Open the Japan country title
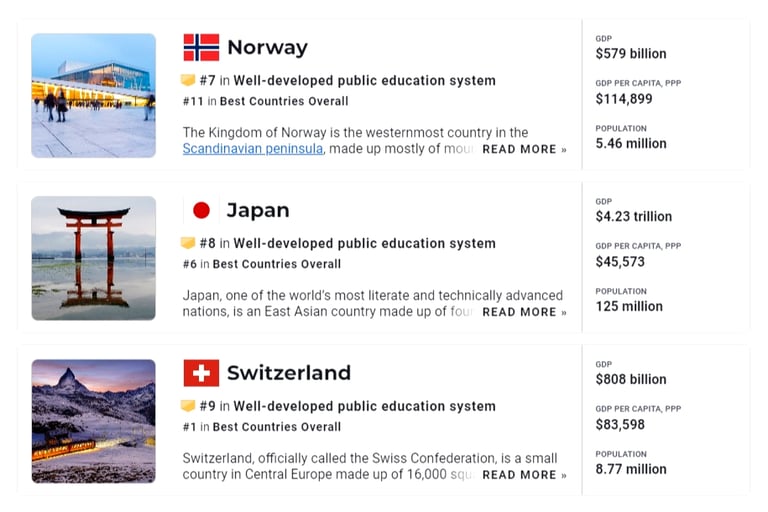Image resolution: width=768 pixels, height=512 pixels. [x=258, y=211]
